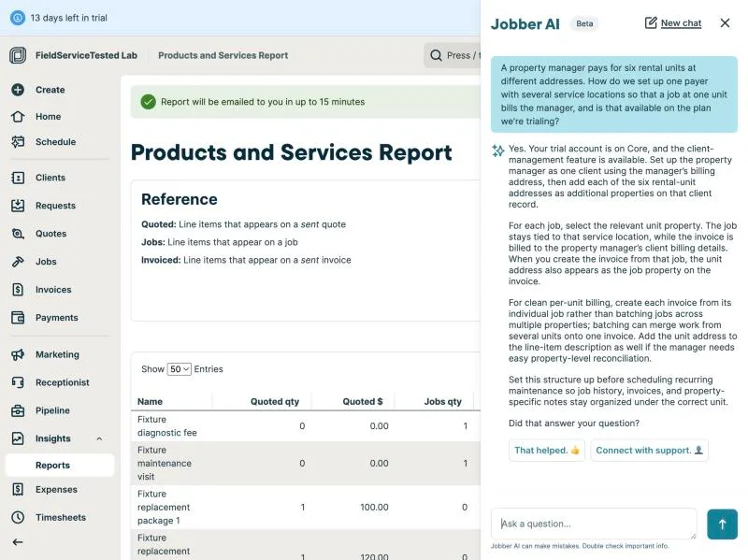748x560 pixels.
Task: Go to Jobs in the sidebar
Action: click(x=46, y=262)
